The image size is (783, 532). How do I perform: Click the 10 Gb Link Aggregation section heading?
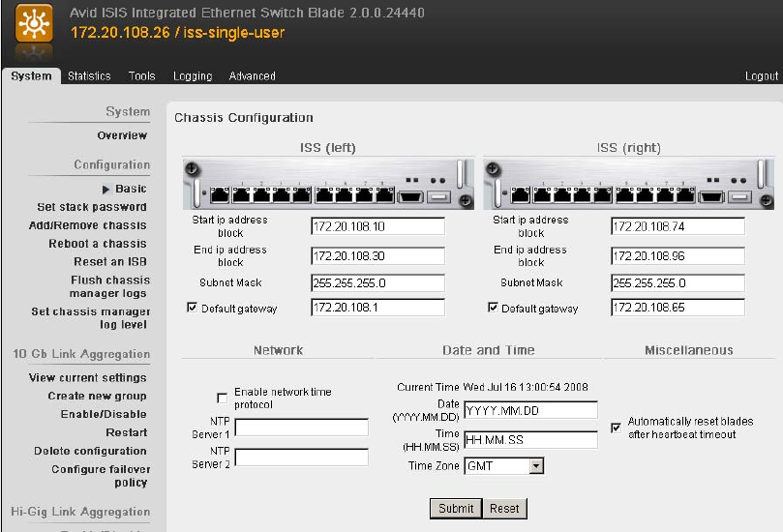(81, 354)
